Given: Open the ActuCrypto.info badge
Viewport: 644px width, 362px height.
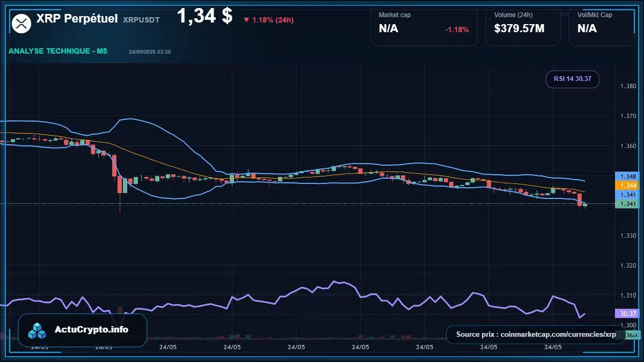Looking at the screenshot, I should point(82,330).
